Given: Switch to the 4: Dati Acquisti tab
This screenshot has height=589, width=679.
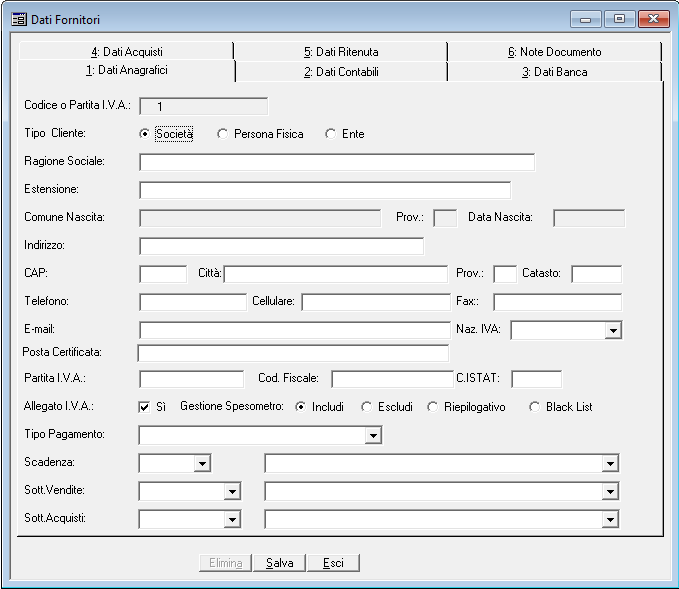Looking at the screenshot, I should 126,52.
